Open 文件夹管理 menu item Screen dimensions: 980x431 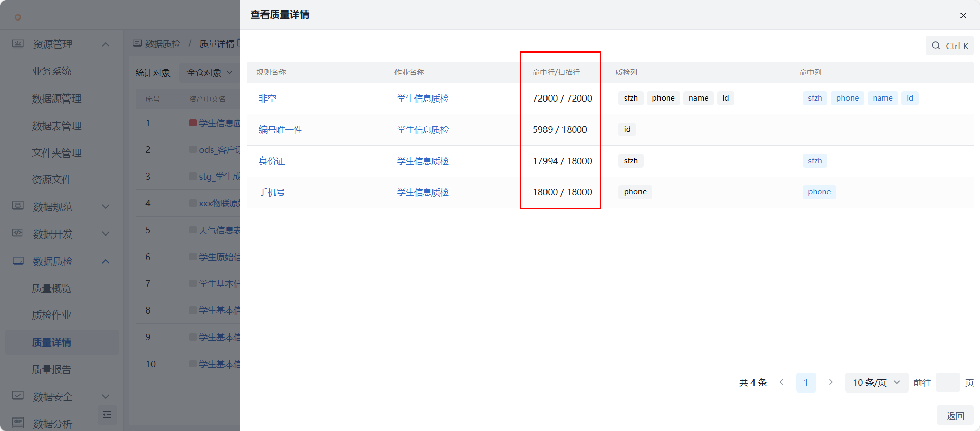tap(56, 153)
